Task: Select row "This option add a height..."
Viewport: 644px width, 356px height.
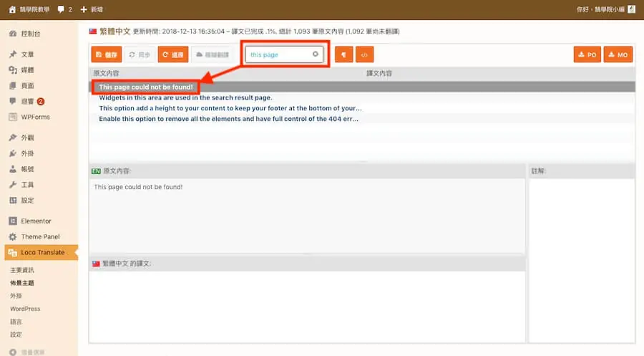Action: click(362, 108)
